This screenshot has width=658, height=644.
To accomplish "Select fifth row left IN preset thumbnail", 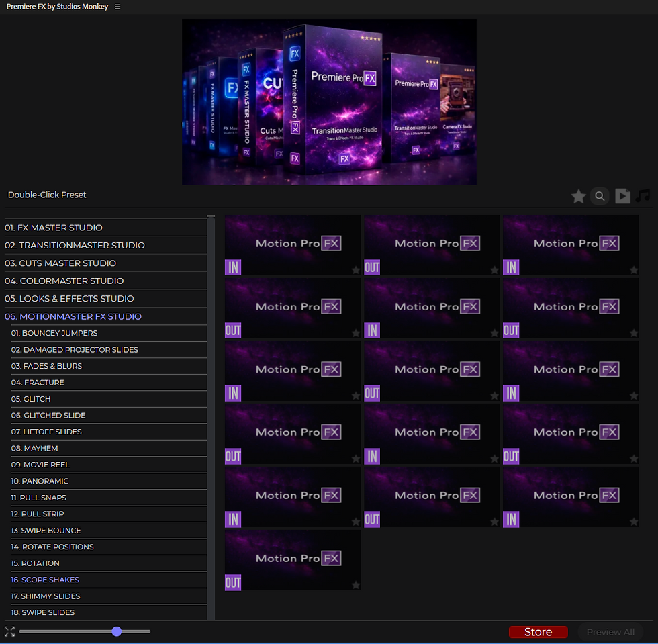I will pos(293,497).
